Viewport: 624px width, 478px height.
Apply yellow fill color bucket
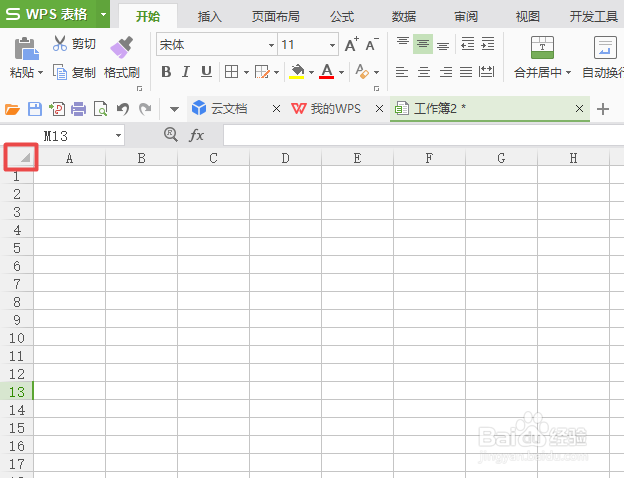pos(297,72)
